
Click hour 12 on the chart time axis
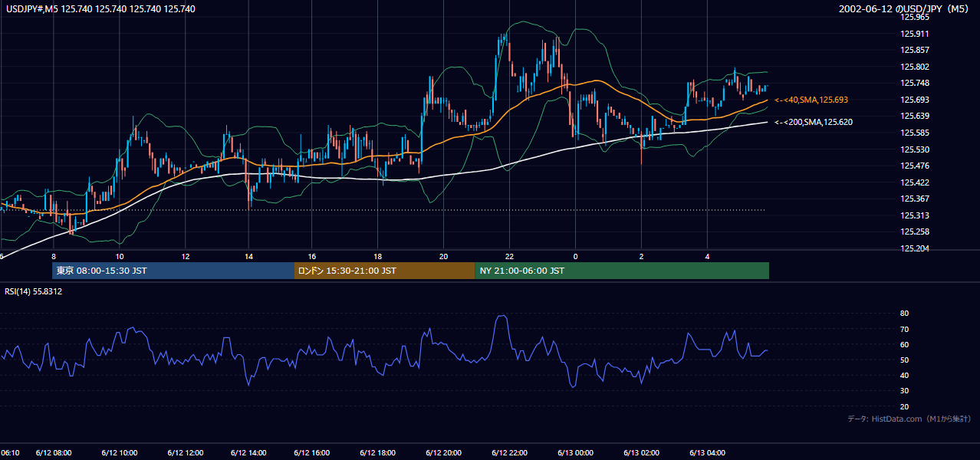coord(186,256)
